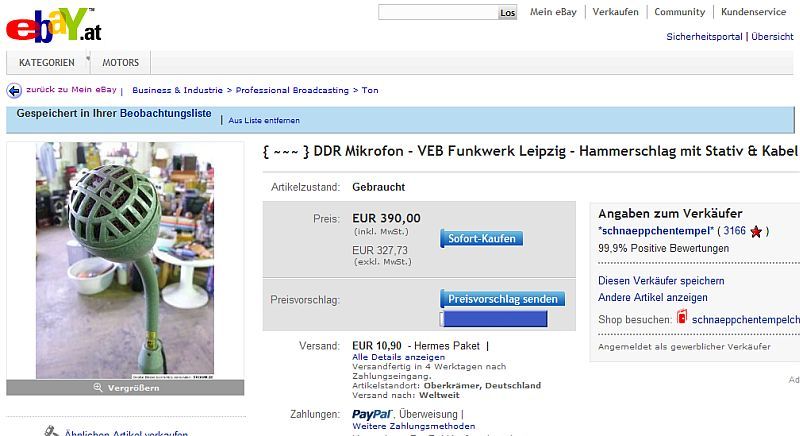Viewport: 800px width, 436px height.
Task: Click the PayPal logo
Action: point(372,414)
